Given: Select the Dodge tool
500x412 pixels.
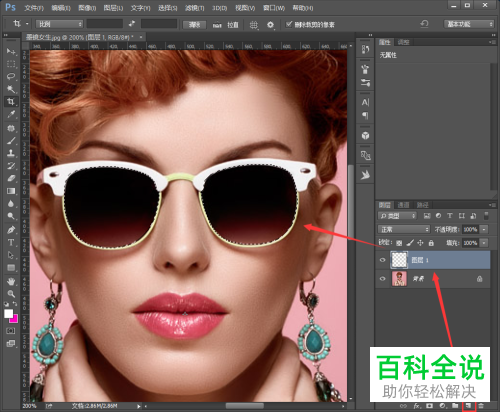Looking at the screenshot, I should [11, 216].
